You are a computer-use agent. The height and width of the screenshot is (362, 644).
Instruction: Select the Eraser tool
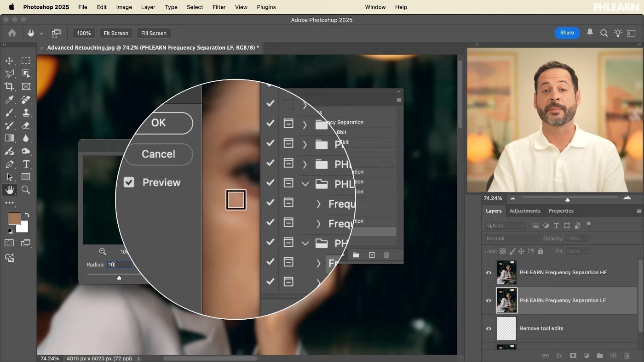26,125
